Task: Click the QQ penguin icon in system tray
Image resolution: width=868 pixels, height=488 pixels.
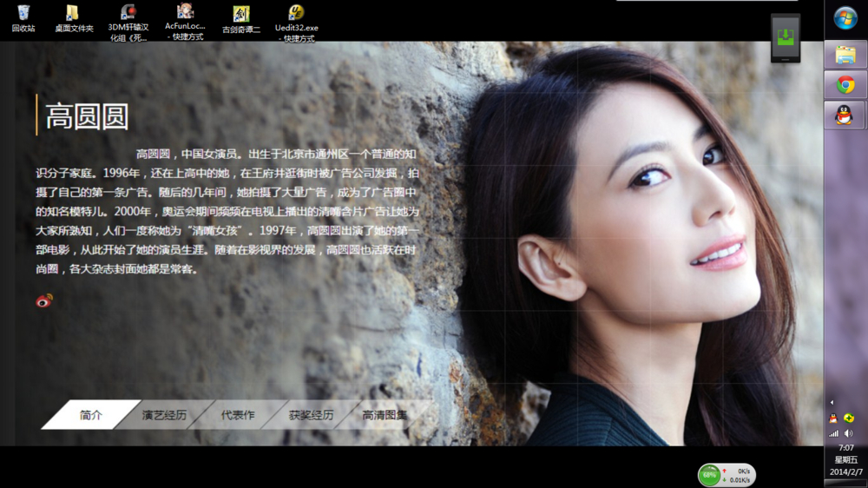Action: point(833,419)
